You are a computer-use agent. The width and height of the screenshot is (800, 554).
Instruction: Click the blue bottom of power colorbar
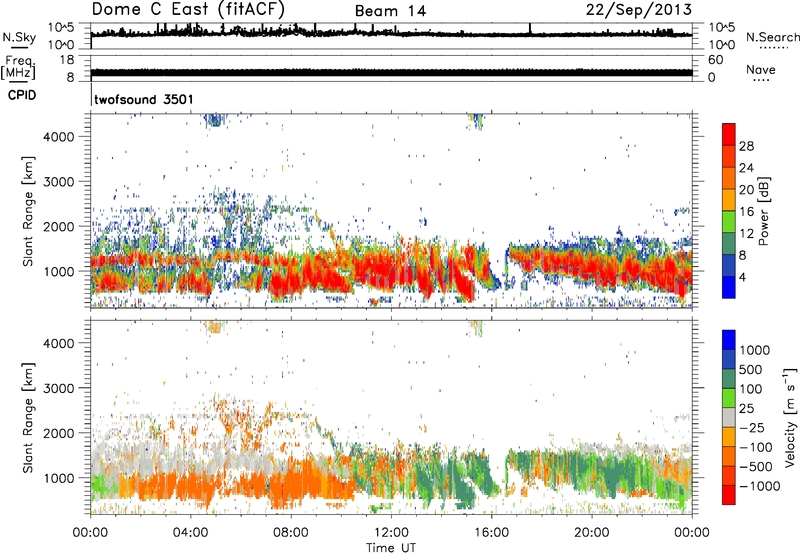tap(729, 287)
